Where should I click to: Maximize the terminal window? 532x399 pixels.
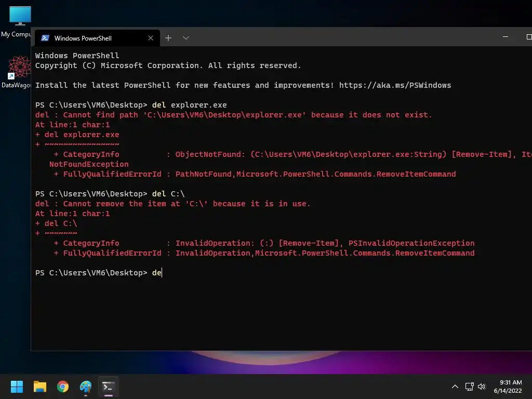528,37
